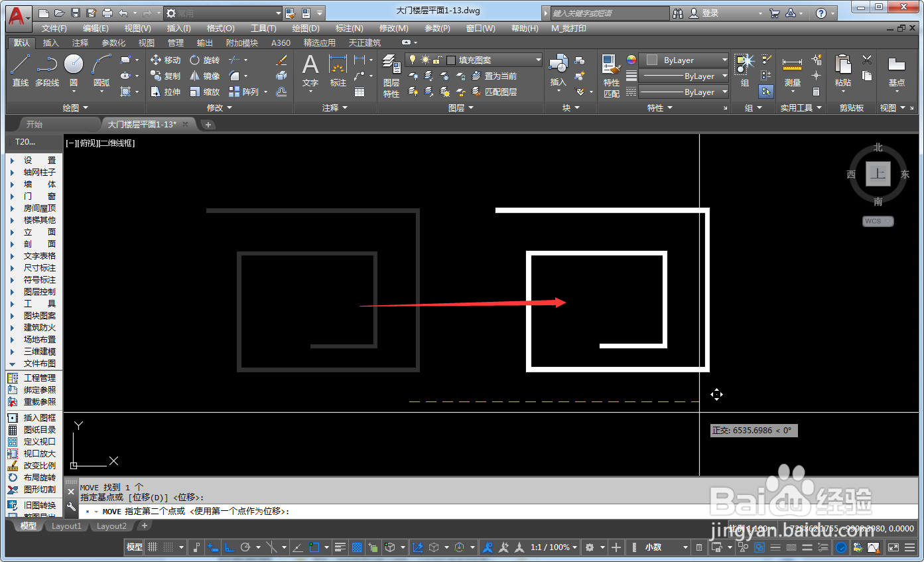Image resolution: width=924 pixels, height=562 pixels.
Task: Open 图层特性 (Layer Properties) manager
Action: [391, 76]
